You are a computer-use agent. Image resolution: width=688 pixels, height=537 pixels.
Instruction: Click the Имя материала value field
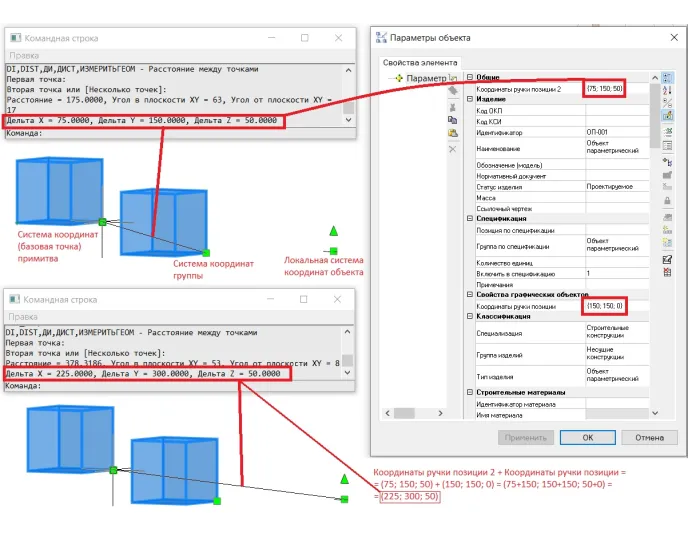coord(617,415)
